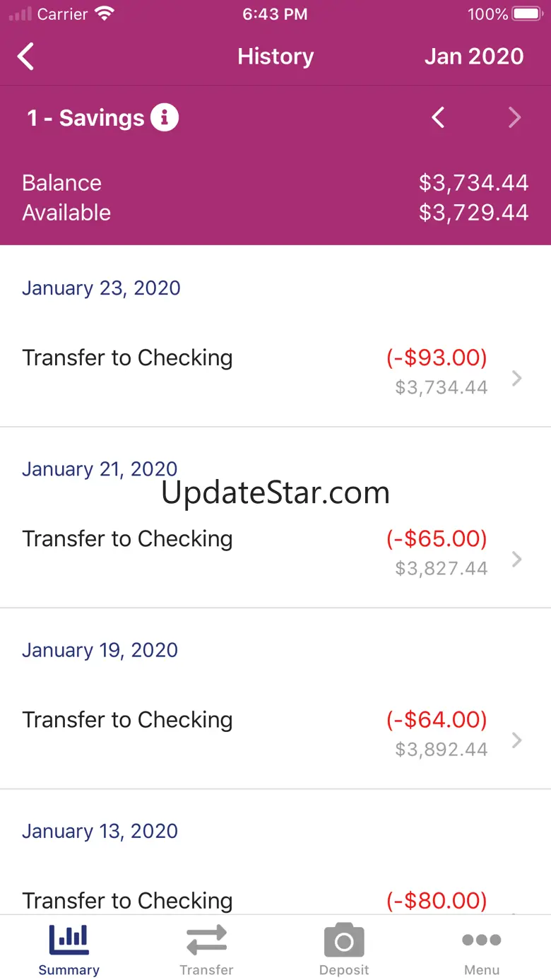Open the Deposit camera icon
Viewport: 551px width, 980px height.
tap(344, 940)
